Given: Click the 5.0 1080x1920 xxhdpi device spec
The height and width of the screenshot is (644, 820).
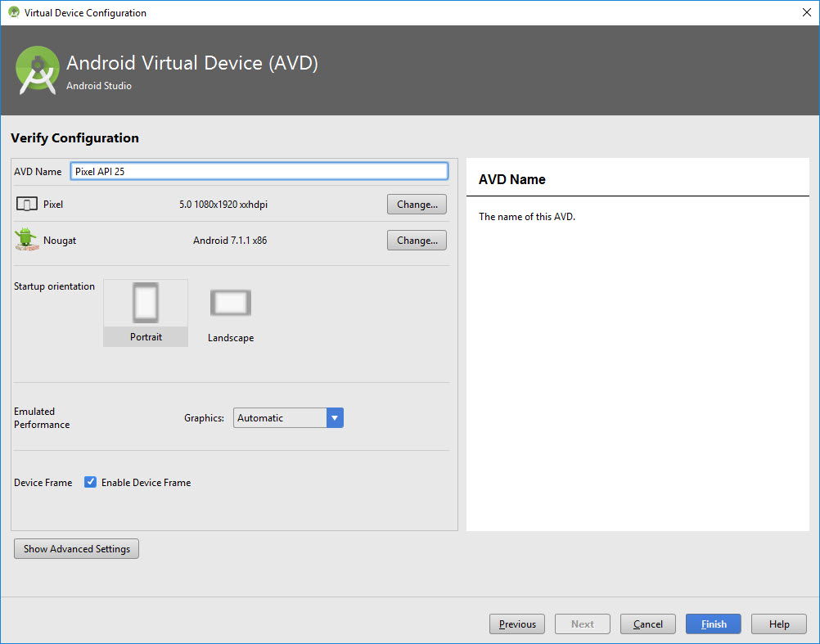Looking at the screenshot, I should [223, 205].
